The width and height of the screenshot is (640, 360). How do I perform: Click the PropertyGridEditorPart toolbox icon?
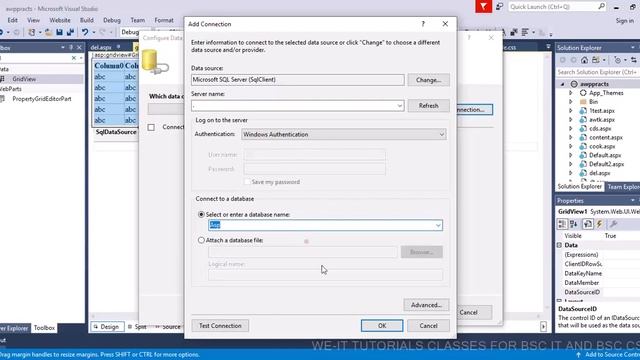tap(2, 99)
